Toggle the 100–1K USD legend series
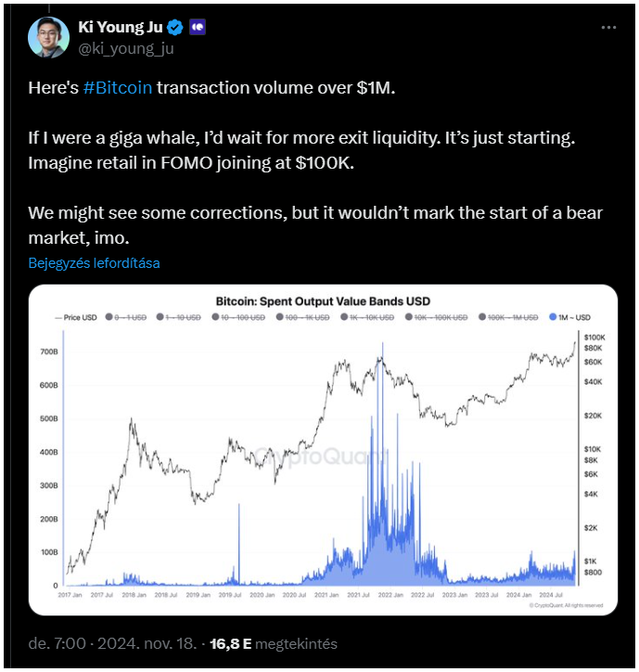Screen dimensions: 639x672 tap(302, 318)
